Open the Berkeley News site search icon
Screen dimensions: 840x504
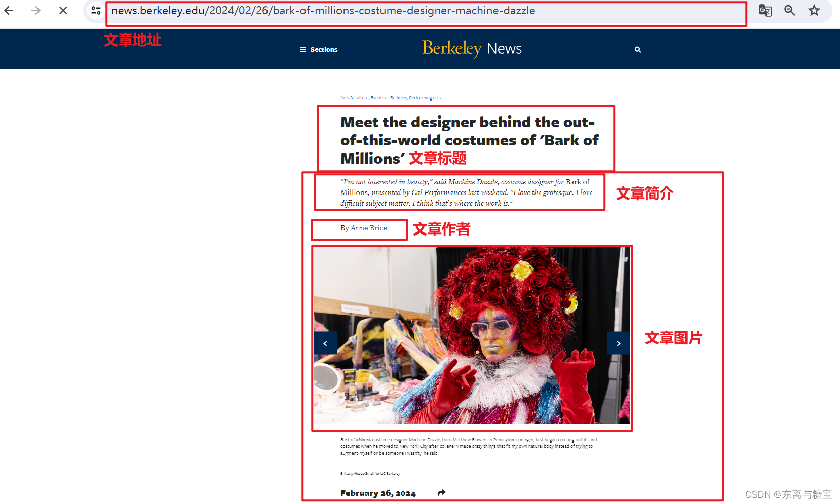[x=638, y=49]
